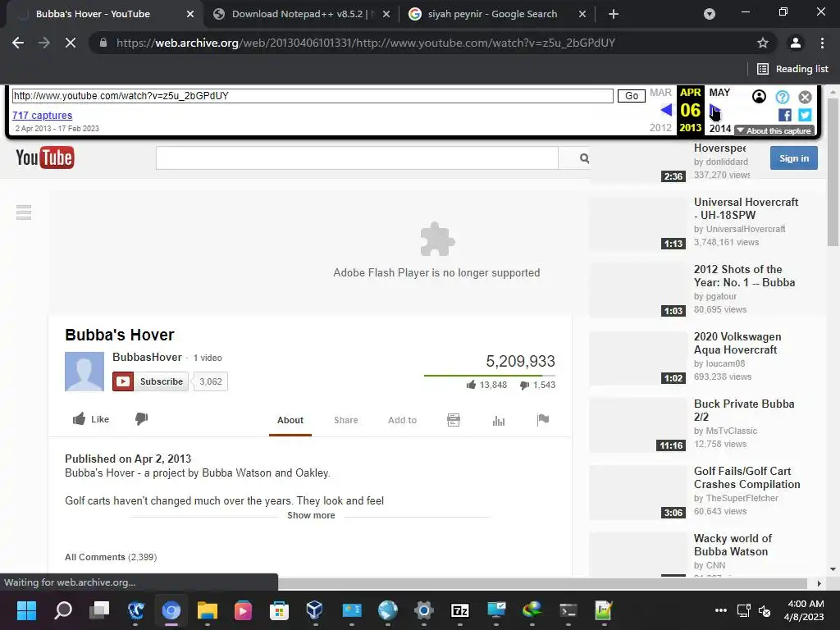Open the transcript icon tab

point(453,420)
